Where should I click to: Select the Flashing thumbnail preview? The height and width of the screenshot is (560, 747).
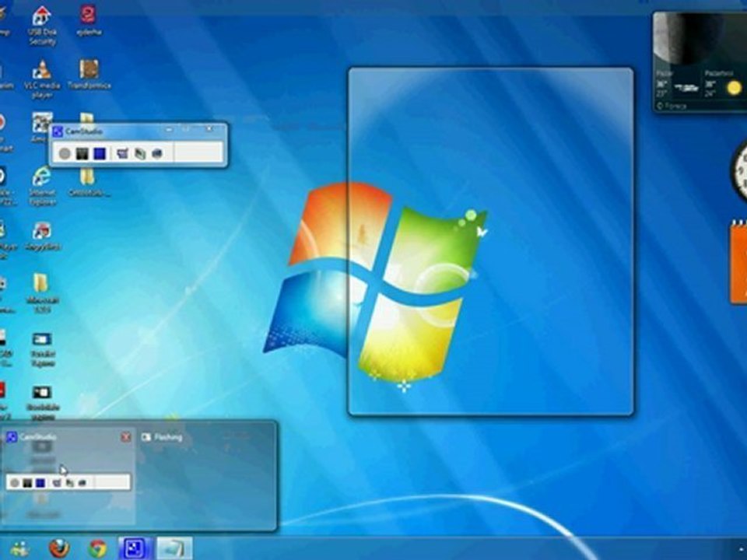[x=205, y=474]
